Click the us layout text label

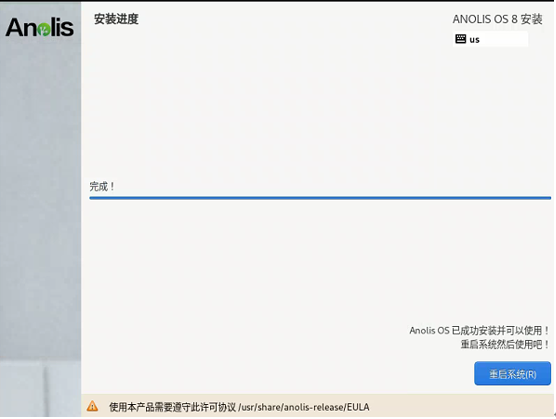(x=474, y=40)
